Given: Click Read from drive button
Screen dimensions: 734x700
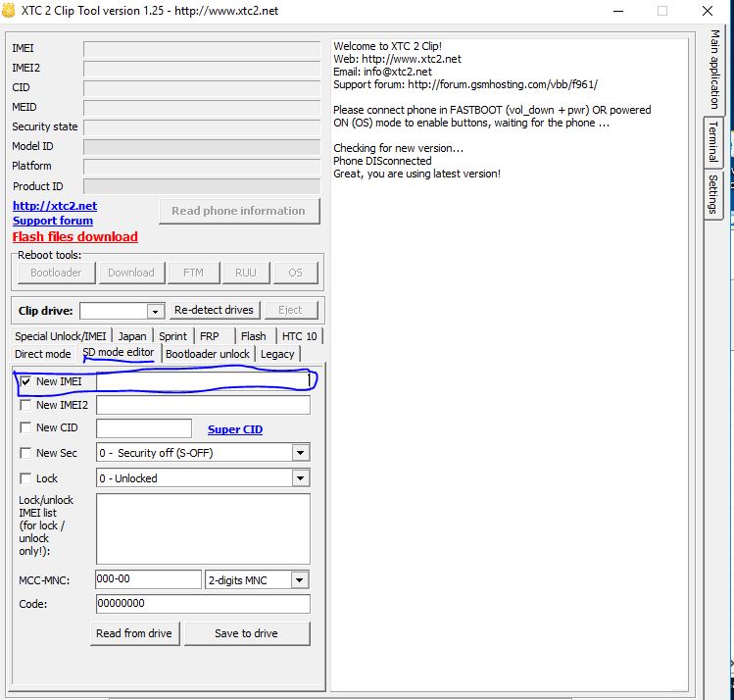Looking at the screenshot, I should point(134,633).
